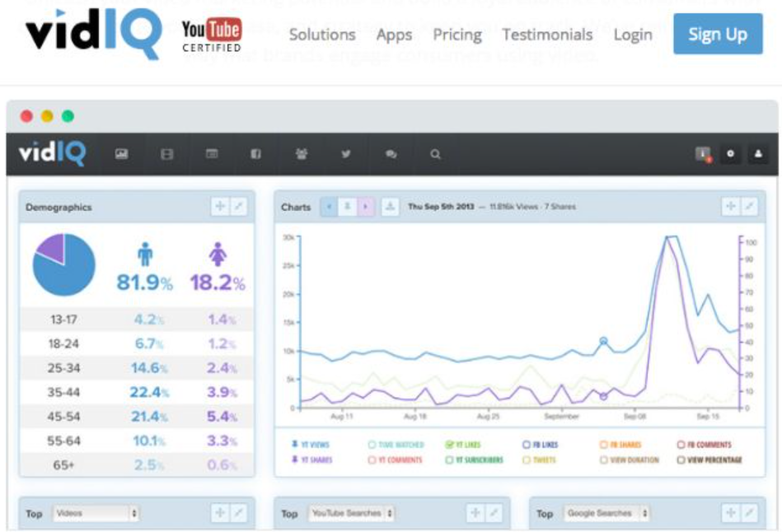Click expand icon on Top Google Searches panel
Image resolution: width=782 pixels, height=532 pixels.
pos(749,512)
